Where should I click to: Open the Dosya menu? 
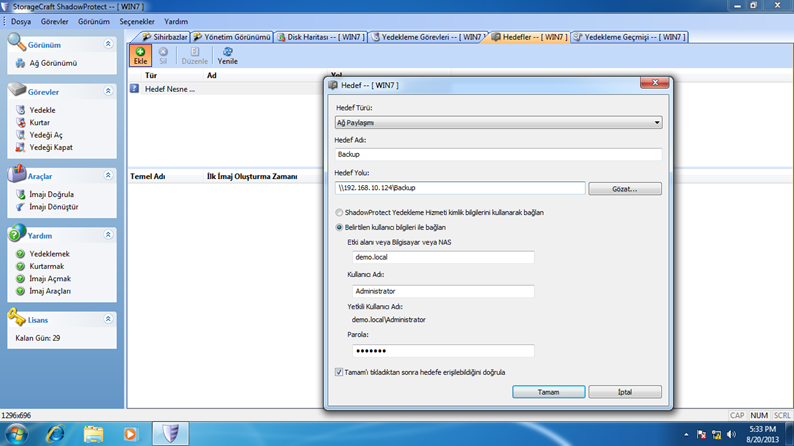tap(21, 22)
